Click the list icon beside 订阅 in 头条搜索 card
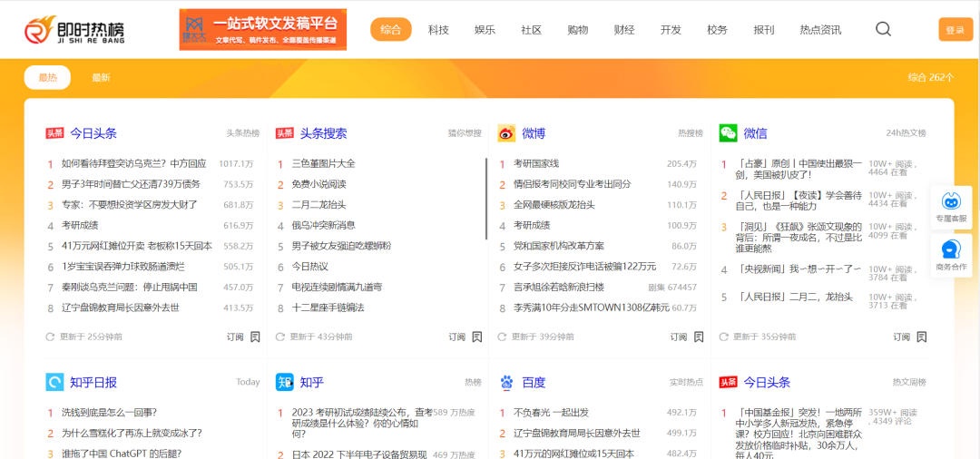980x459 pixels. (x=477, y=337)
